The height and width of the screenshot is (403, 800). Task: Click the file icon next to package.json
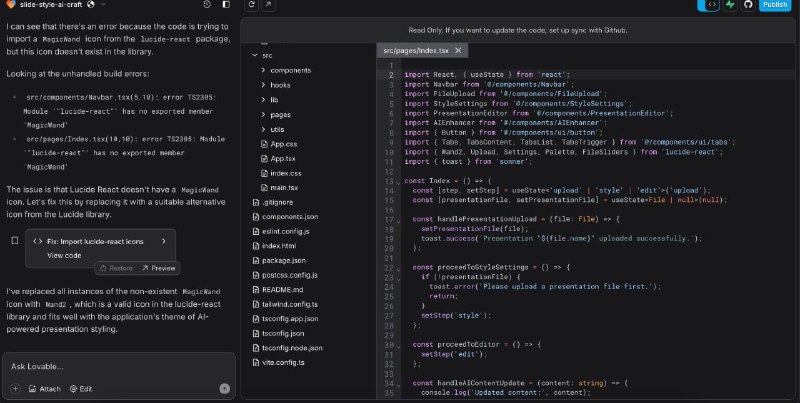click(256, 260)
